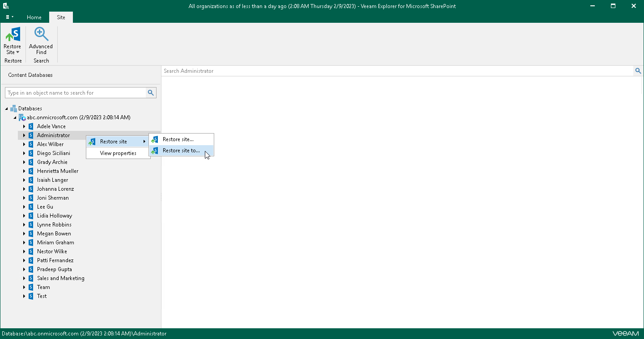Click the search magnifier in the left panel

pos(151,92)
